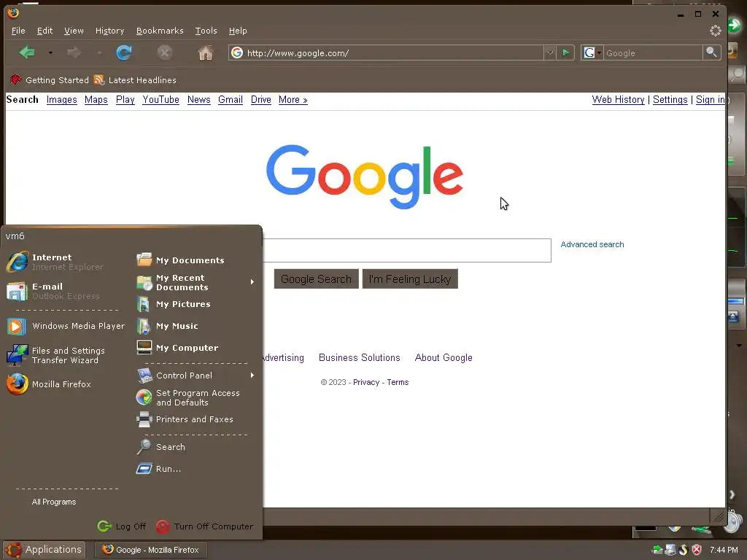
Task: Click the Google Search button
Action: 316,279
